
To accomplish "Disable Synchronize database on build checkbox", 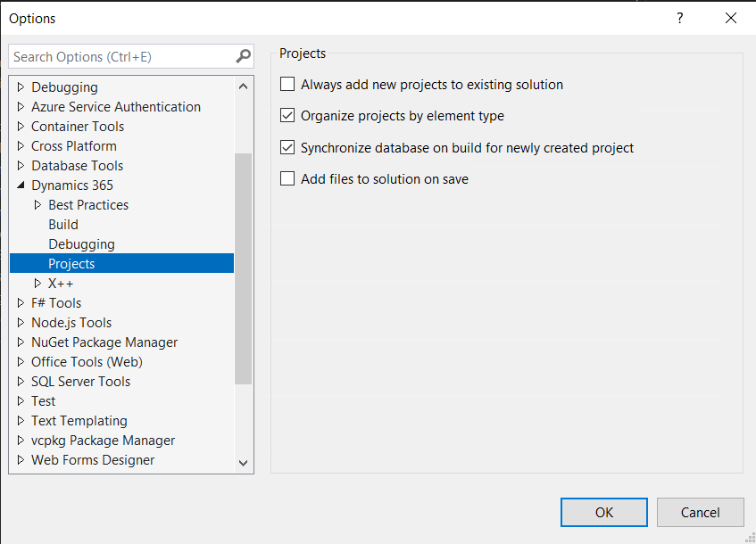I will click(287, 148).
